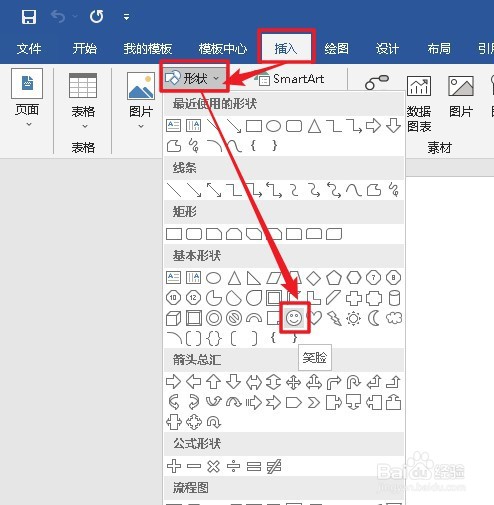Click the Save icon in quick access toolbar
The width and height of the screenshot is (494, 505).
click(x=29, y=16)
